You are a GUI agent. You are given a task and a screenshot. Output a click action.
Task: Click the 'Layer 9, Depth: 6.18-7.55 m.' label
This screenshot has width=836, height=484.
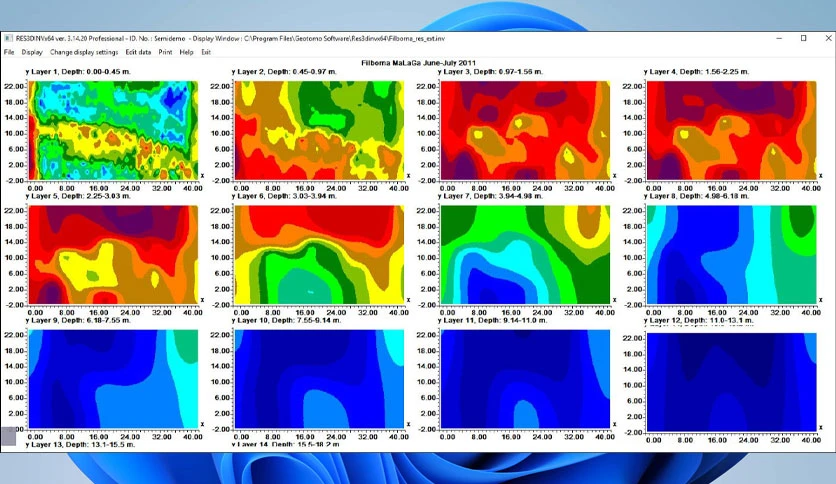tap(81, 320)
